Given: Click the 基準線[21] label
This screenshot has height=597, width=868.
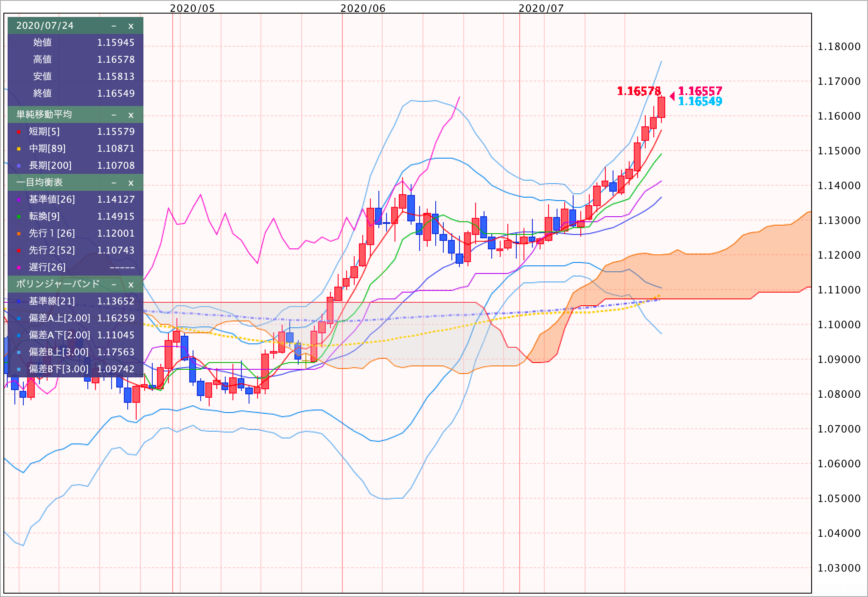Looking at the screenshot, I should [52, 301].
